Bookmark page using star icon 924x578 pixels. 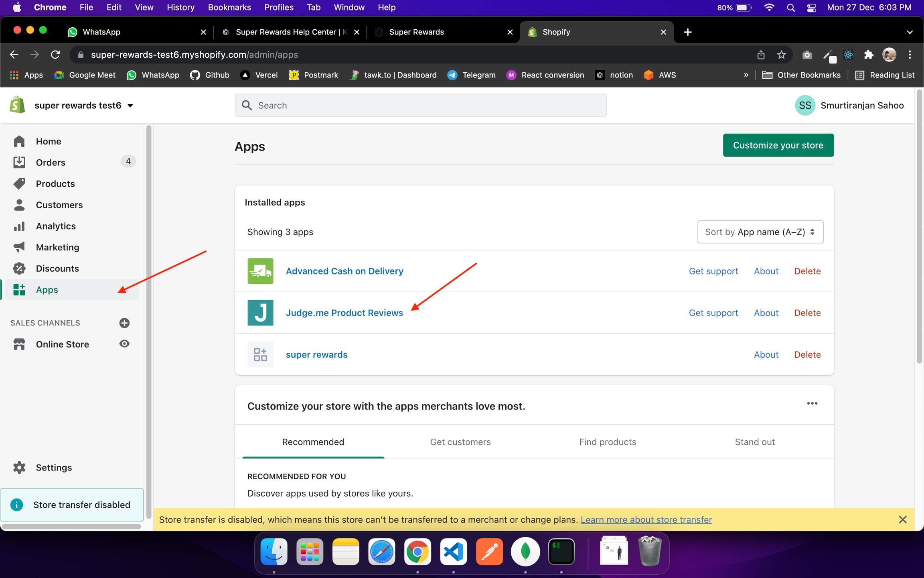(x=781, y=55)
